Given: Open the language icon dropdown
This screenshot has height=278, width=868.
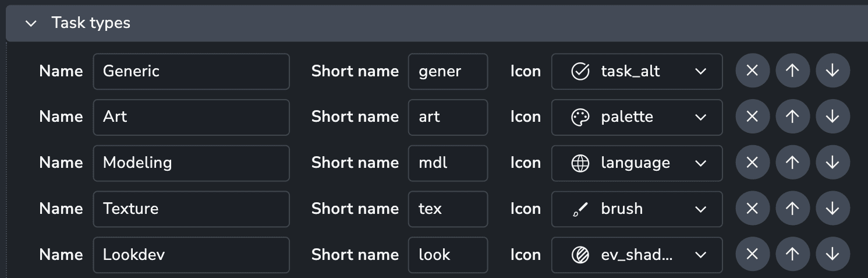Looking at the screenshot, I should click(x=637, y=163).
